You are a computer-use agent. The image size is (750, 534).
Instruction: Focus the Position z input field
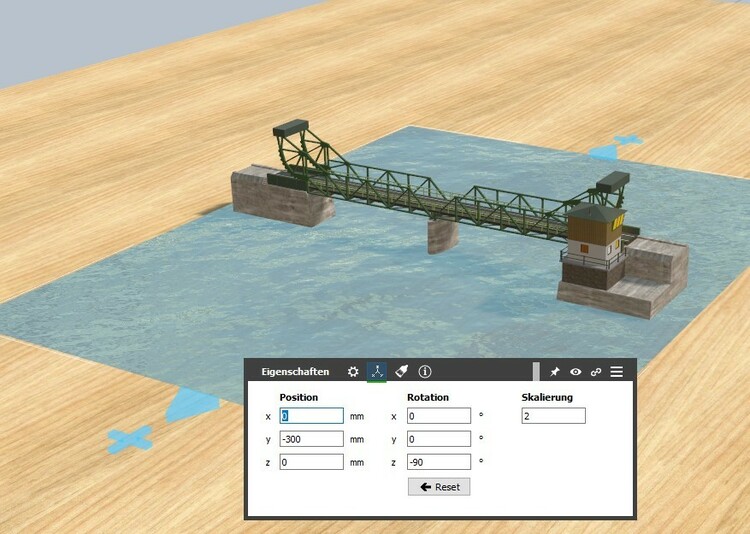tap(311, 462)
